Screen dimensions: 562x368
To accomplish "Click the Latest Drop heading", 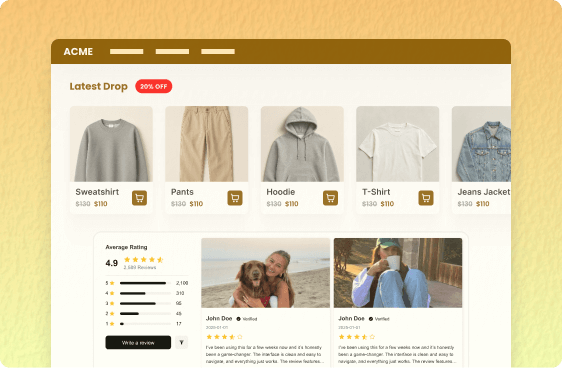I will point(99,86).
